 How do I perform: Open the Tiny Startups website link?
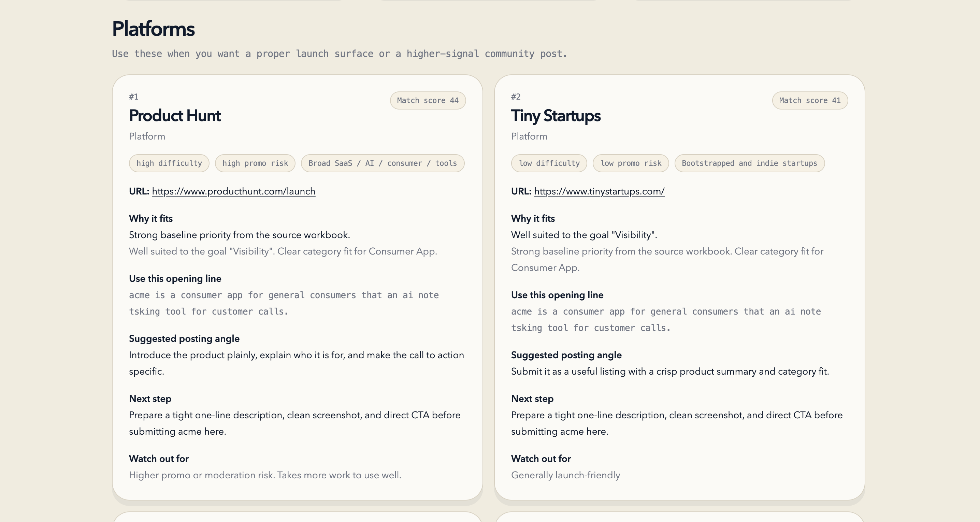tap(599, 191)
